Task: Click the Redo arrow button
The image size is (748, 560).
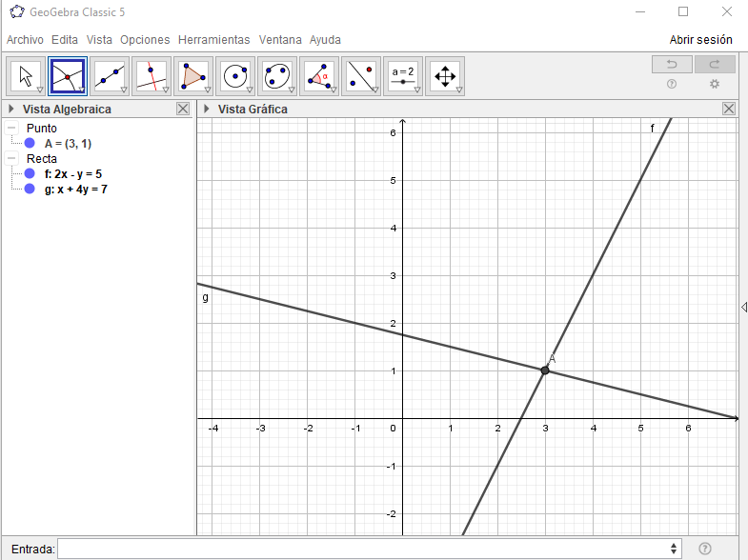Action: click(x=715, y=65)
